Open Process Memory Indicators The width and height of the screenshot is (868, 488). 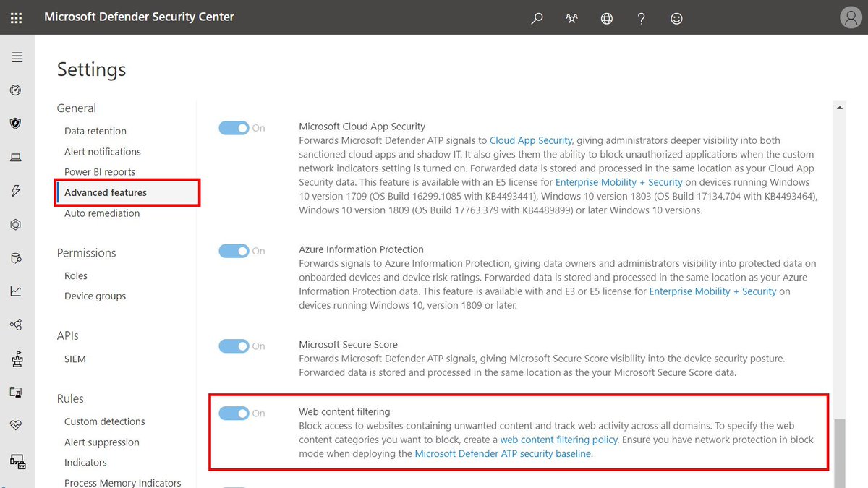[123, 482]
